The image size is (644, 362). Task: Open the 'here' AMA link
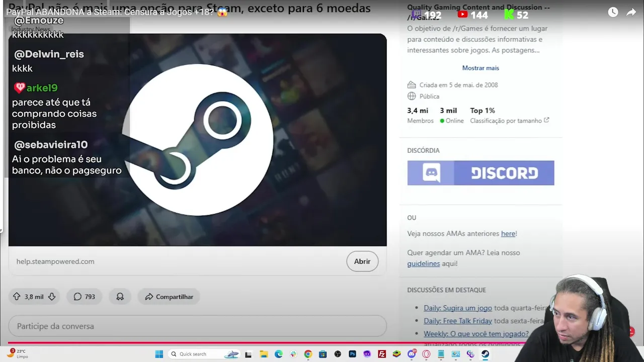pyautogui.click(x=508, y=234)
